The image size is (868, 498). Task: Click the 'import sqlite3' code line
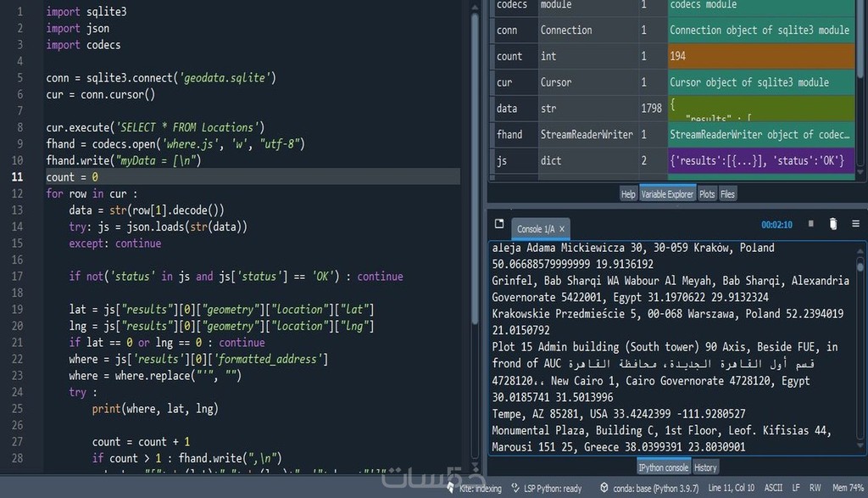[x=86, y=11]
